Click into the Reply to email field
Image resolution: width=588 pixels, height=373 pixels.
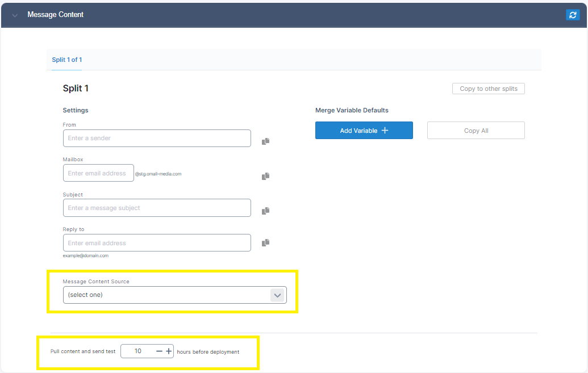click(157, 243)
